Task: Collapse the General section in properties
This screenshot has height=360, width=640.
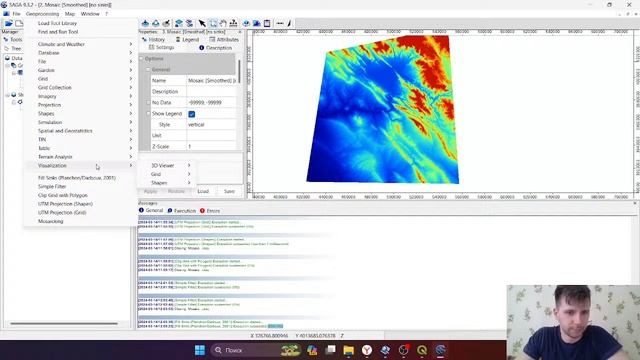Action: point(148,70)
